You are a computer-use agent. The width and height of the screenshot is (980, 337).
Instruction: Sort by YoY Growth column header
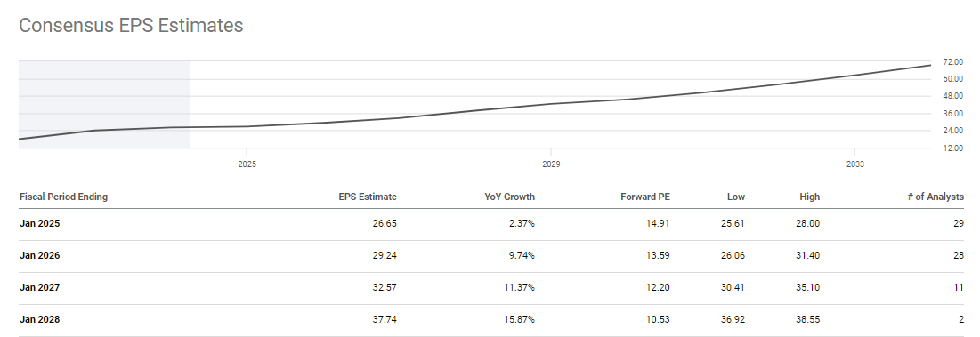tap(509, 197)
